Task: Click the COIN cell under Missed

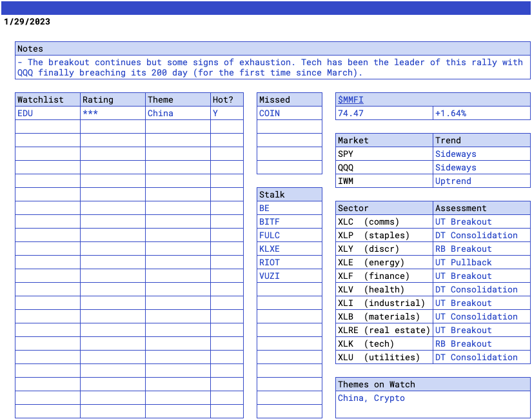Action: 290,113
